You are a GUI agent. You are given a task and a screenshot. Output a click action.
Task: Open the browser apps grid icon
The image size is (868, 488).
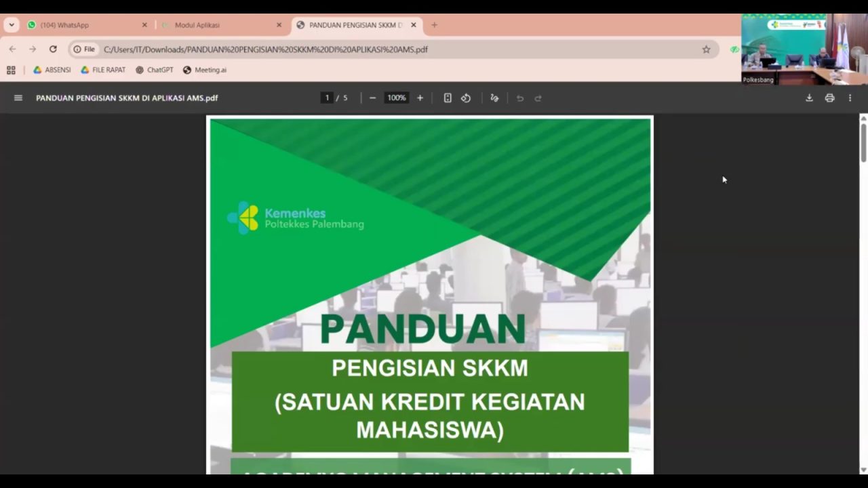tap(11, 70)
